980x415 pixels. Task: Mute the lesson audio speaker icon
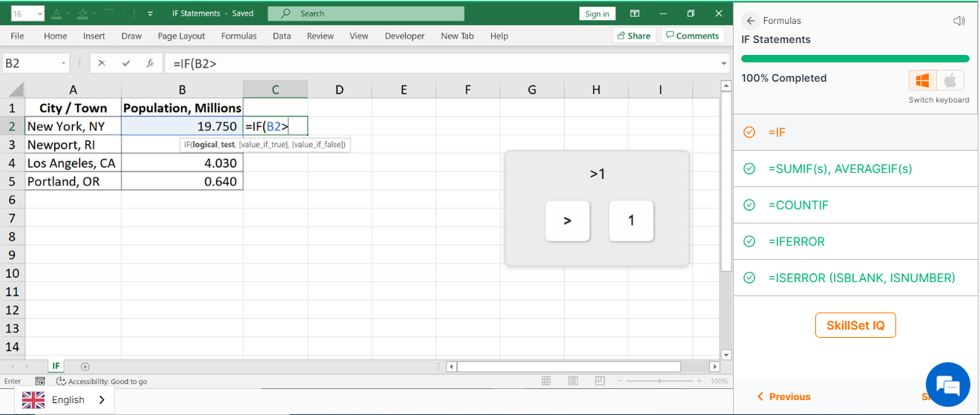click(x=958, y=21)
